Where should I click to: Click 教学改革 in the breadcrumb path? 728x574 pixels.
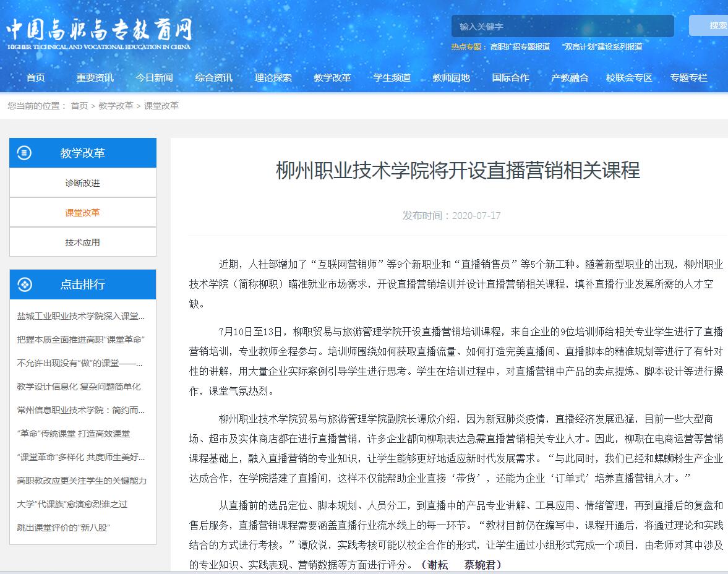tap(116, 106)
